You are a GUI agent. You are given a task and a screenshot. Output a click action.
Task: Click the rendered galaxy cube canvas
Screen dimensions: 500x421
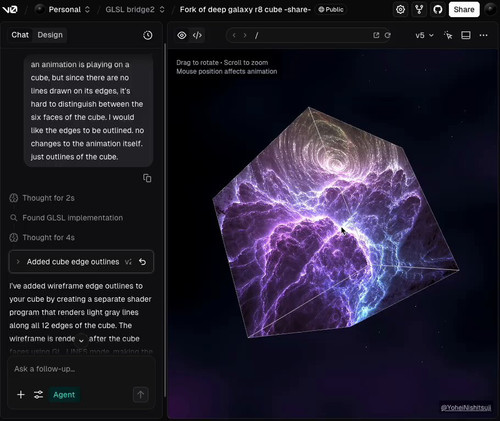point(336,222)
